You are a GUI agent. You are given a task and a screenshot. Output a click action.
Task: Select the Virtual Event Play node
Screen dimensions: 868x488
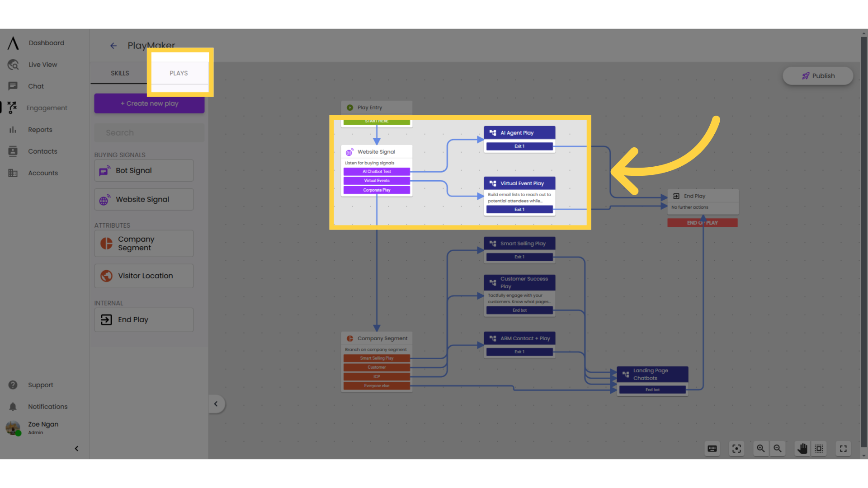pyautogui.click(x=519, y=183)
